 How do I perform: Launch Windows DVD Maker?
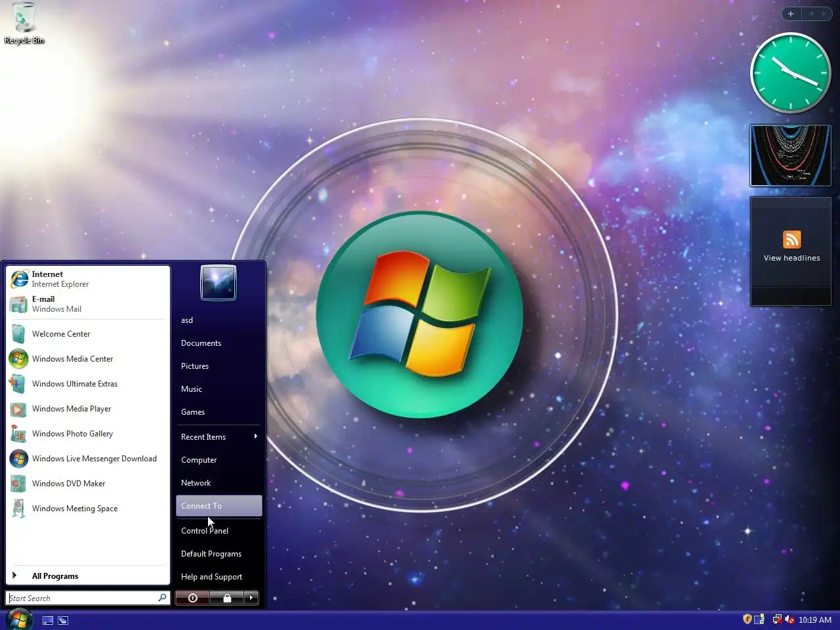88,484
